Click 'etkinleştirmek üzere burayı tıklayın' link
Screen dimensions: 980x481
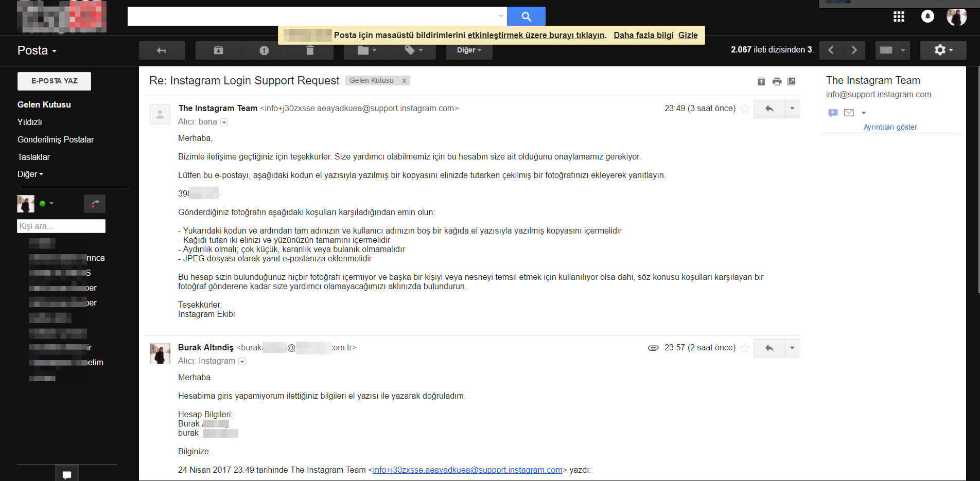tap(536, 35)
